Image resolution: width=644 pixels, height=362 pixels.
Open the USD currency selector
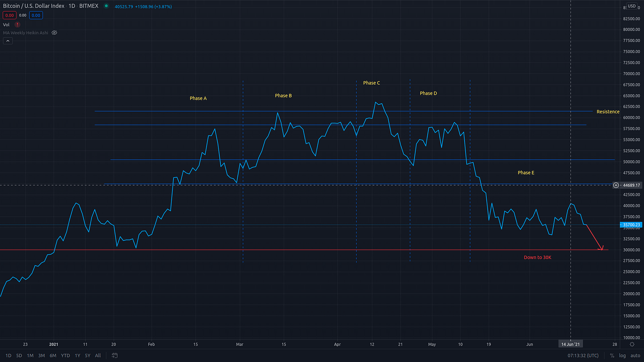pyautogui.click(x=631, y=6)
